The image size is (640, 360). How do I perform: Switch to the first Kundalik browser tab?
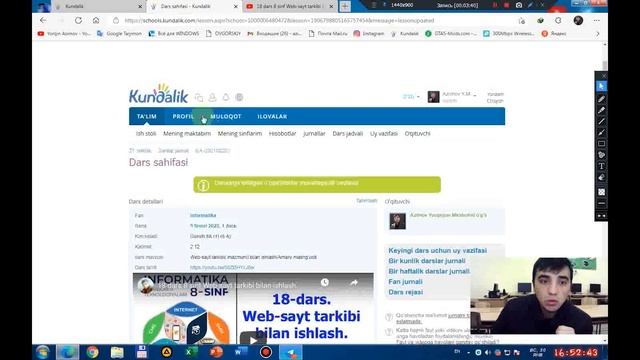click(x=98, y=7)
